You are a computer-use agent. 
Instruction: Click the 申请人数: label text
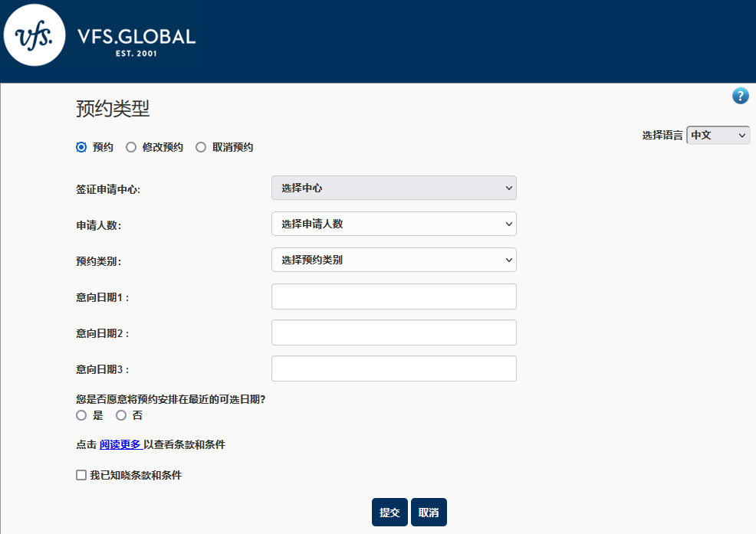pos(98,225)
